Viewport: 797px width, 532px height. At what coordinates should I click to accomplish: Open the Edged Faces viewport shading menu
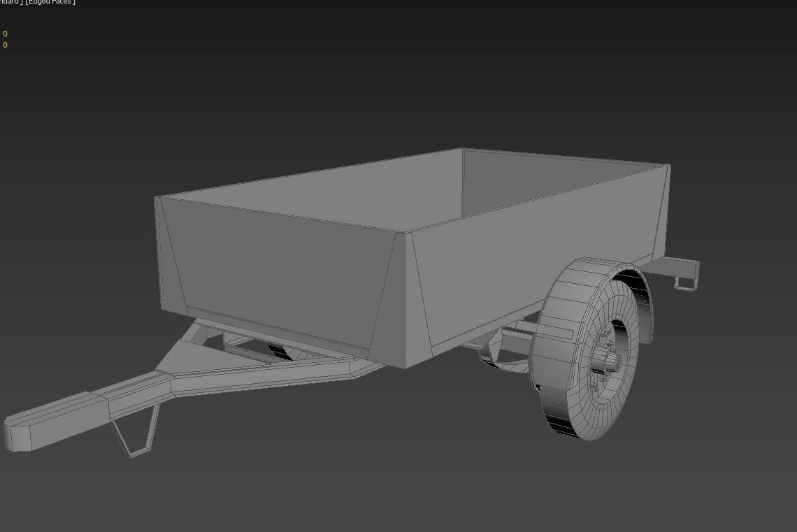click(50, 2)
